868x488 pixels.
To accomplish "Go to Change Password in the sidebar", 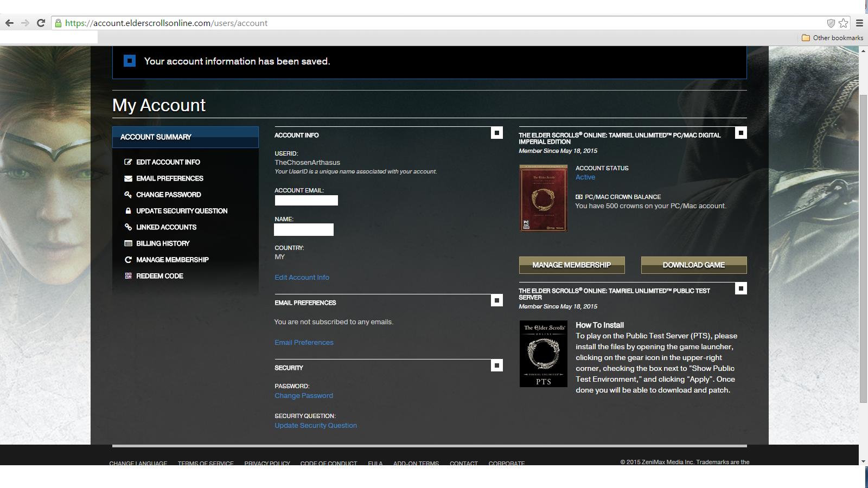I will point(169,195).
